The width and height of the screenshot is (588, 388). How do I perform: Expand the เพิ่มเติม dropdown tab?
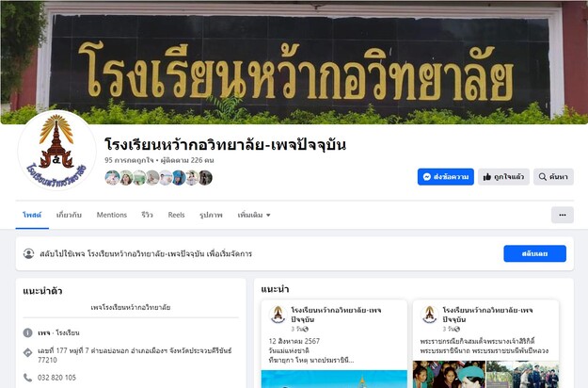pos(254,215)
